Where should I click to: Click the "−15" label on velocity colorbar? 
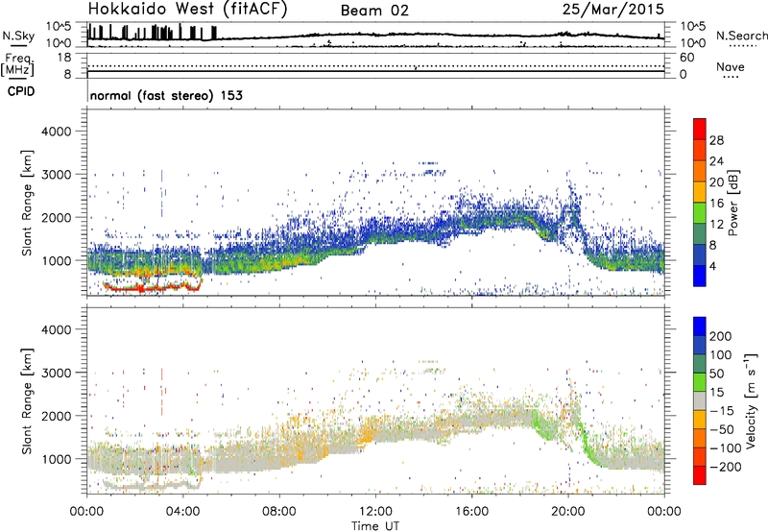click(x=722, y=411)
